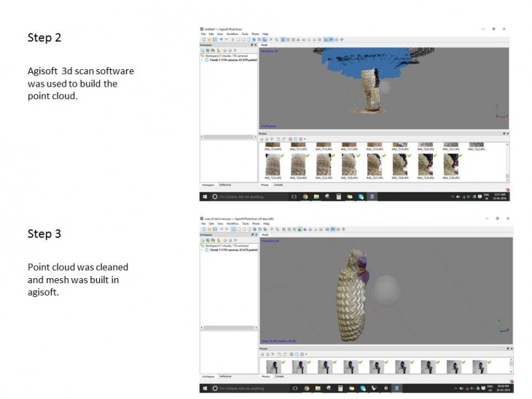Screen dimensions: 532x399
Task: Click the Save icon in Untitled window toolbar
Action: (x=213, y=39)
